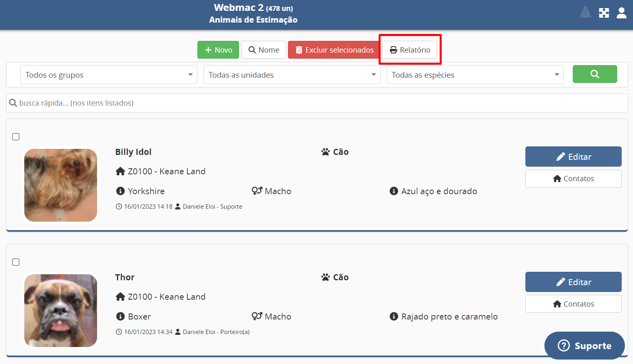Click the gender icon beside Thor's Macho
The image size is (633, 364).
click(x=257, y=316)
